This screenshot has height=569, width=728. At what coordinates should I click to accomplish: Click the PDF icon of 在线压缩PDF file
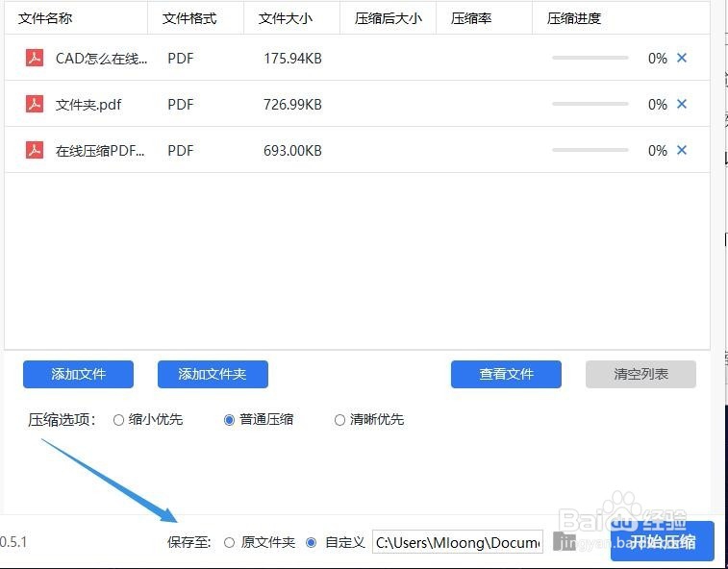click(35, 150)
